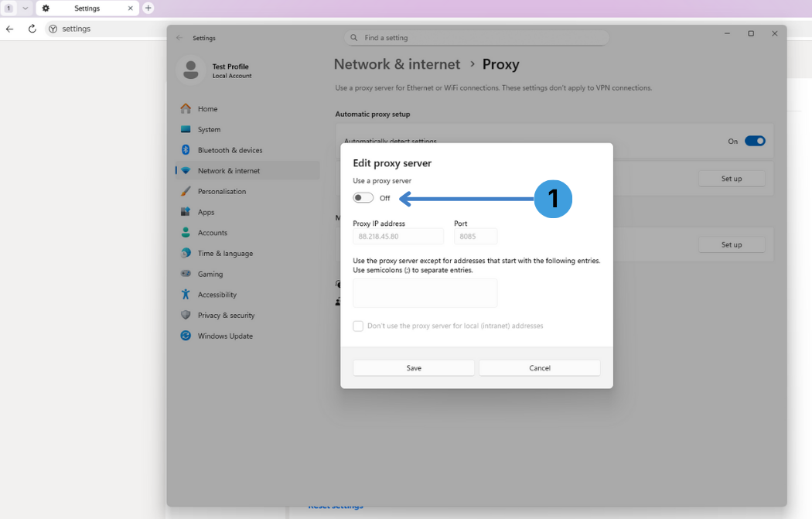
Task: Click the upper Set up button
Action: point(732,178)
